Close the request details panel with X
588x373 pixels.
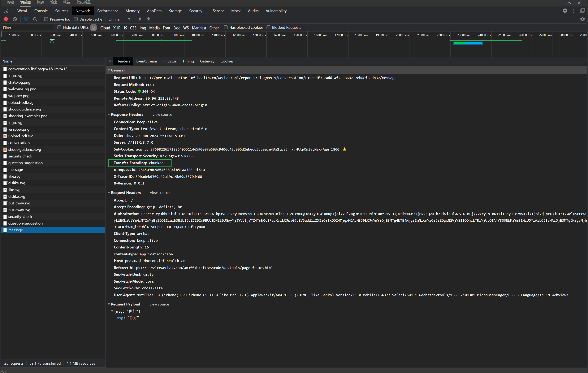click(110, 61)
